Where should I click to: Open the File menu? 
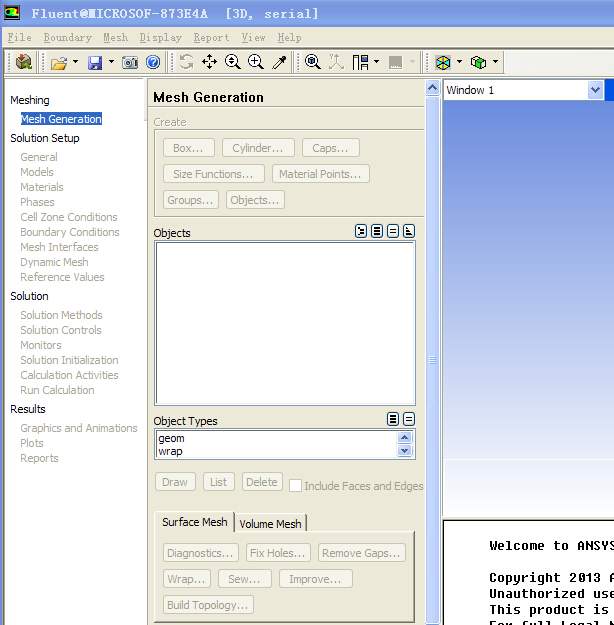(20, 37)
